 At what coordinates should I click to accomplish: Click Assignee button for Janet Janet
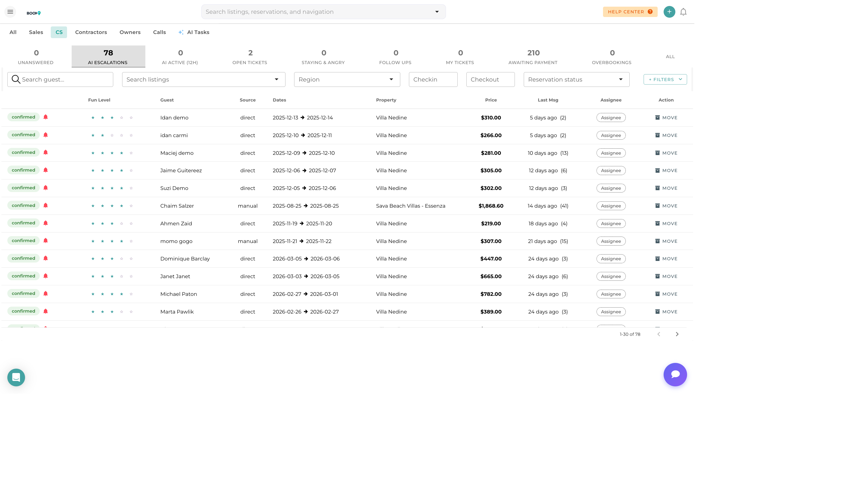611,276
